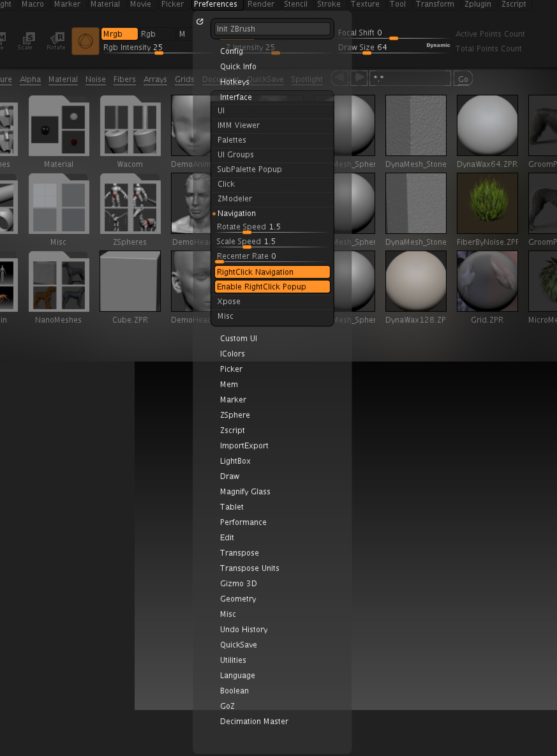
Task: Open the Render menu
Action: click(x=261, y=4)
